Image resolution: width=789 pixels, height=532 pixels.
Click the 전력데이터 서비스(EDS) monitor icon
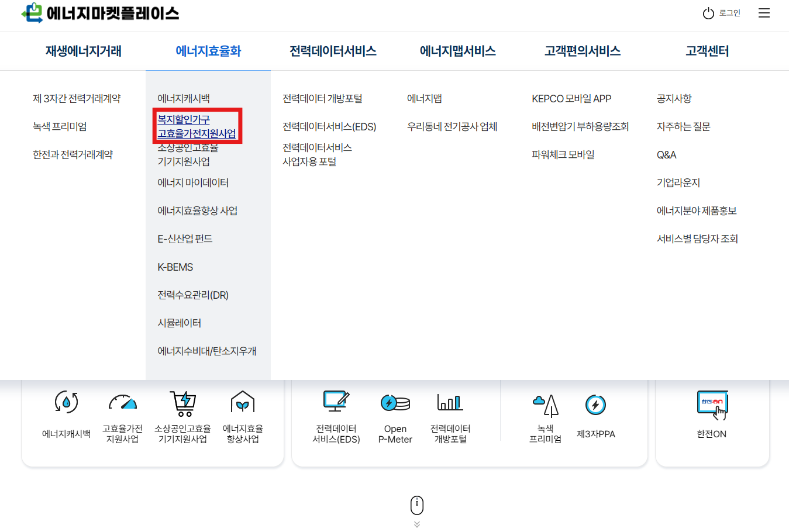point(336,402)
